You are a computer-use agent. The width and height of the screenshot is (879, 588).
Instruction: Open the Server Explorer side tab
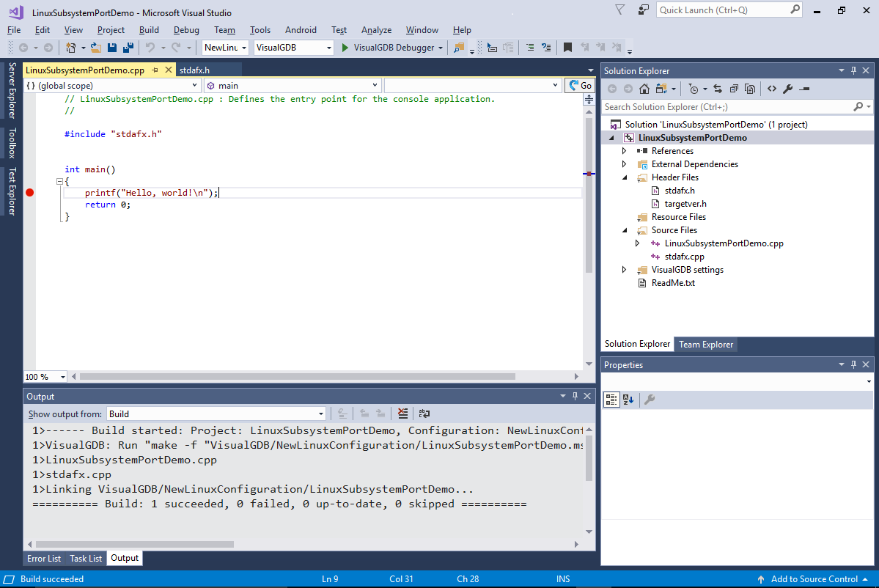[x=12, y=90]
